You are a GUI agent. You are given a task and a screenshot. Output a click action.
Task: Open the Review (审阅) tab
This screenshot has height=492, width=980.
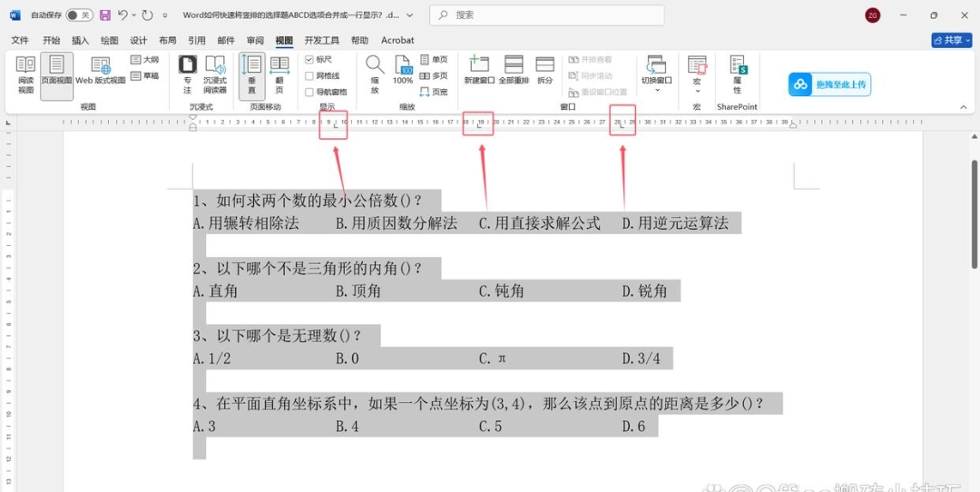coord(255,40)
